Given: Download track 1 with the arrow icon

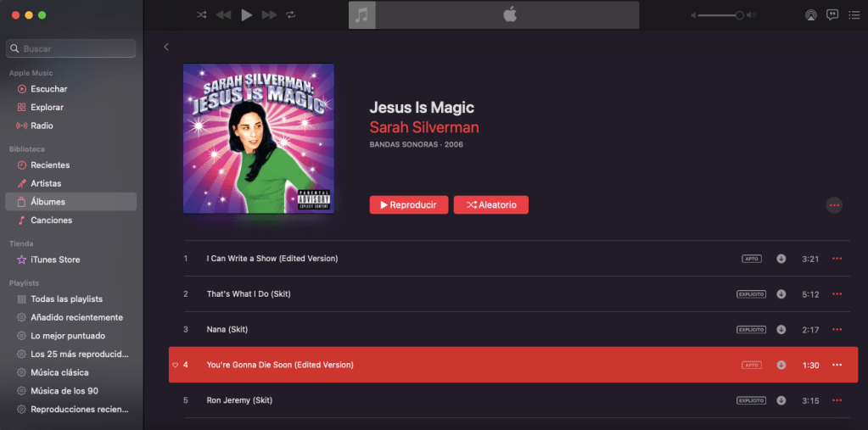Looking at the screenshot, I should tap(781, 259).
